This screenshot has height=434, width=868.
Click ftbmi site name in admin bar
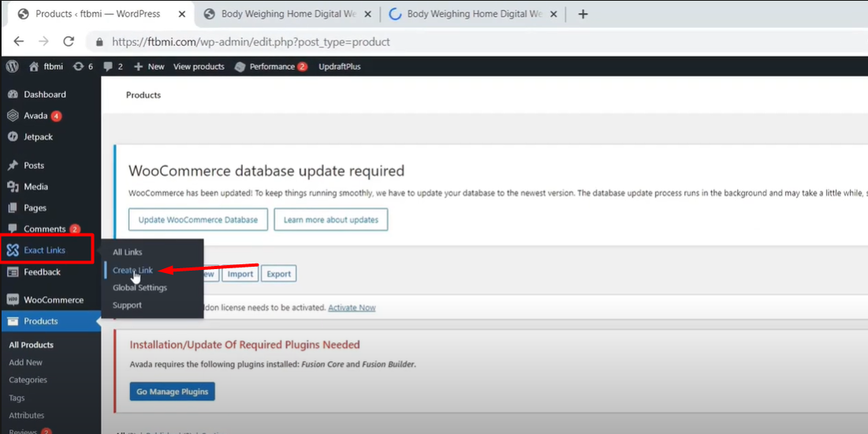coord(54,66)
